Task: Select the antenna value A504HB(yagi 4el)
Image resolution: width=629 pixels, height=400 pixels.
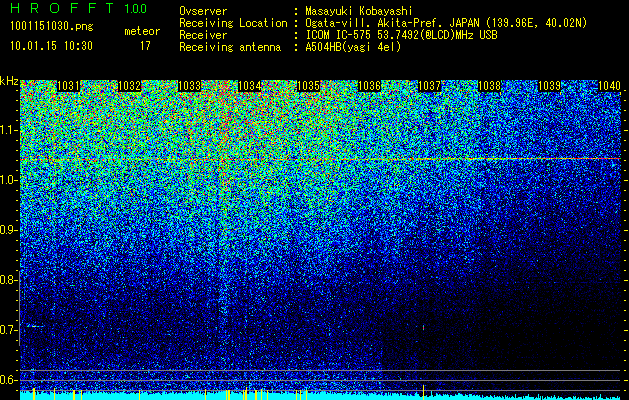Action: pyautogui.click(x=353, y=47)
